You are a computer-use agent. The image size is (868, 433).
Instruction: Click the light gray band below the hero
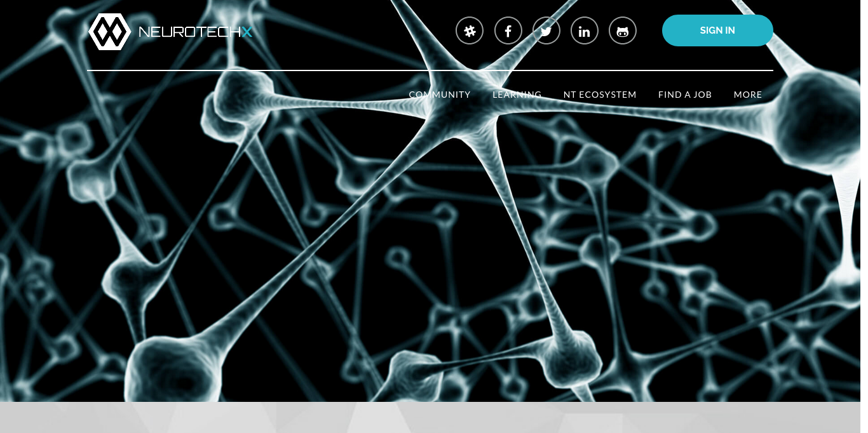tap(434, 418)
